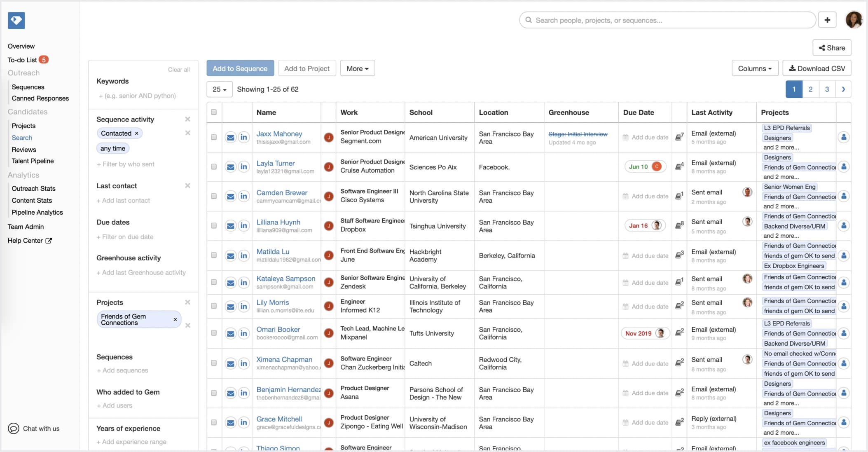
Task: Remove the Contacted filter chip
Action: point(137,133)
